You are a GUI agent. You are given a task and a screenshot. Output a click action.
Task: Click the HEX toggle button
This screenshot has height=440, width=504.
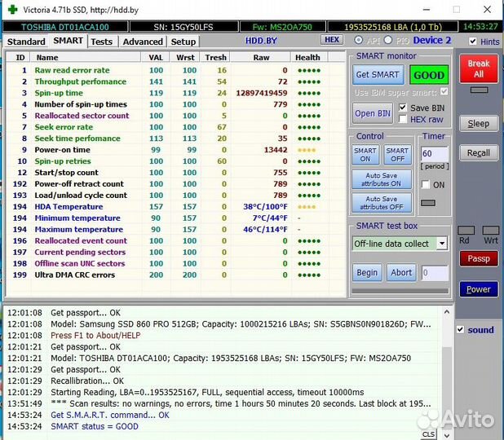point(332,40)
